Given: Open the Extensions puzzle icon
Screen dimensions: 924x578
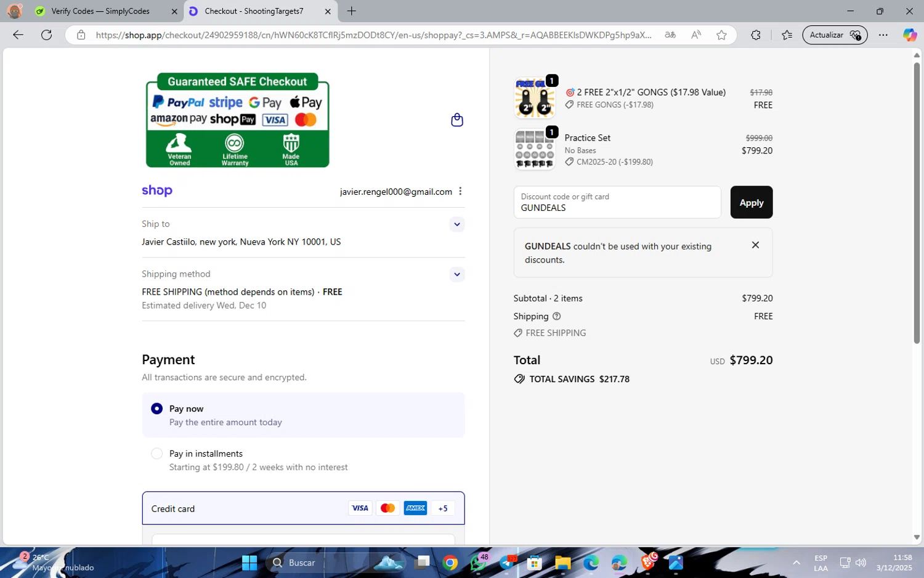Looking at the screenshot, I should point(756,35).
